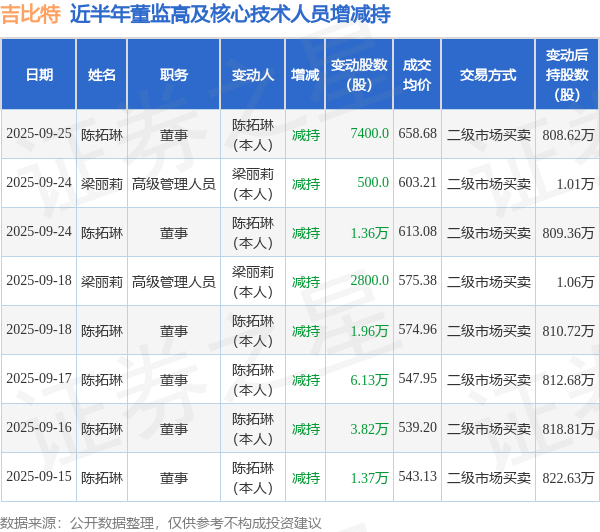Click 董事 in the 809.36万 row
The image size is (600, 532).
pyautogui.click(x=174, y=233)
